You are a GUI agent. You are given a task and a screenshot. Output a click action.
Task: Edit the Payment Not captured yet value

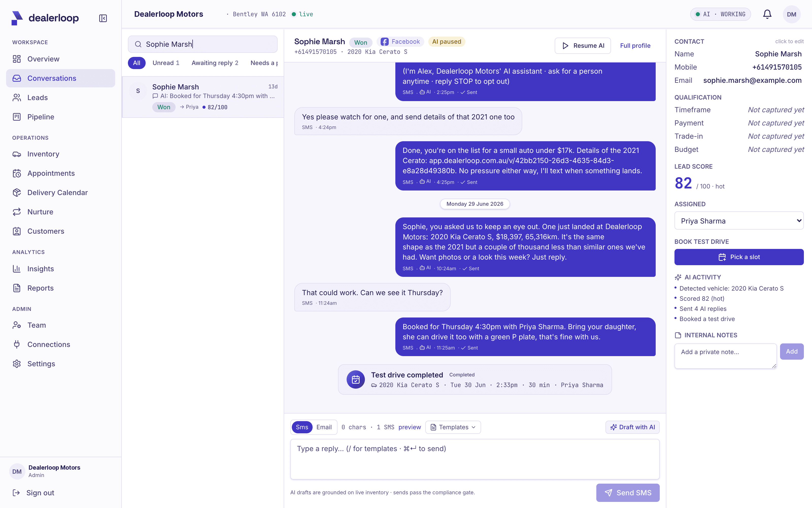[x=776, y=123]
